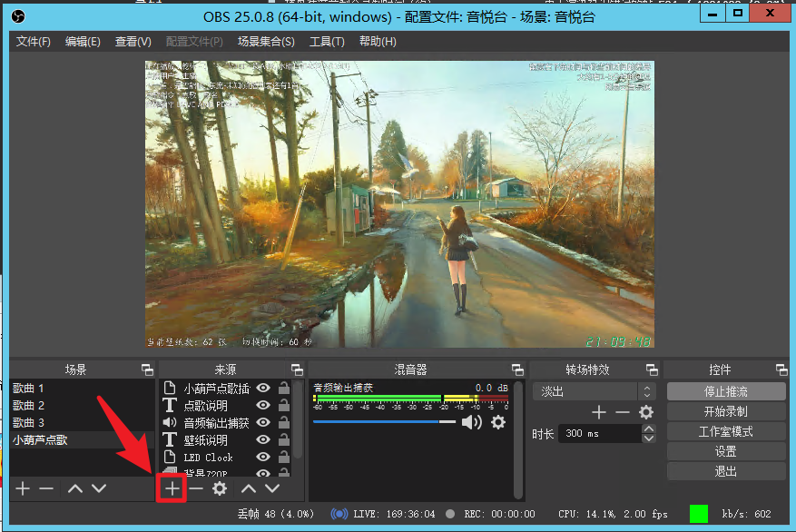
Task: Remove selected source with minus button
Action: tap(196, 488)
